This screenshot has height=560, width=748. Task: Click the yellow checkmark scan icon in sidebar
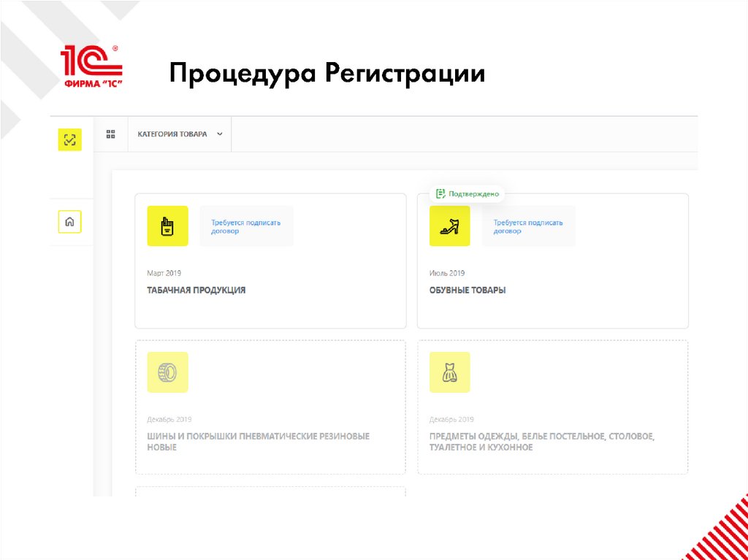pos(69,139)
